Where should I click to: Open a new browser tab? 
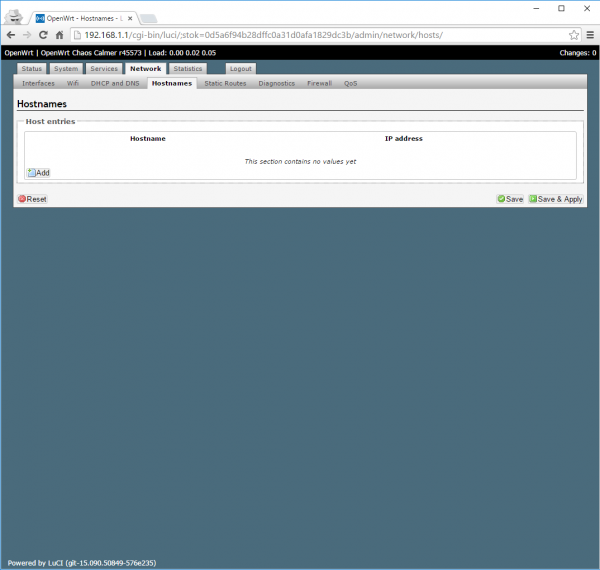[147, 18]
